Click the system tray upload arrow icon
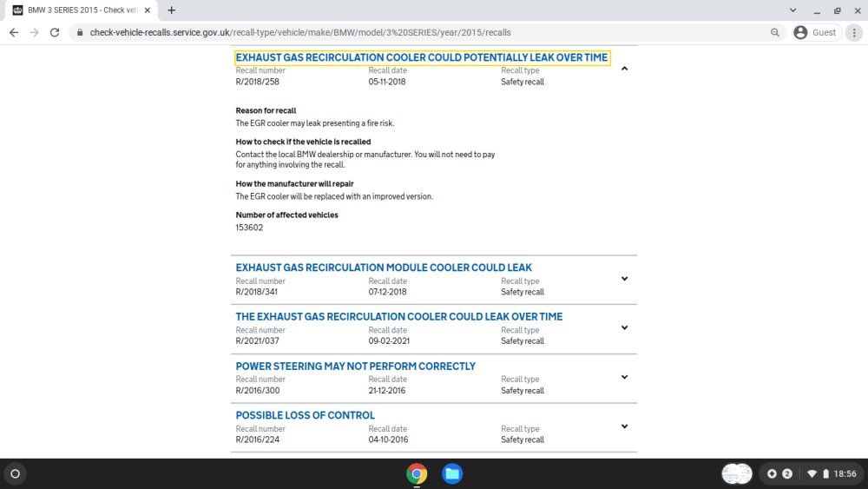This screenshot has height=489, width=868. coord(772,474)
